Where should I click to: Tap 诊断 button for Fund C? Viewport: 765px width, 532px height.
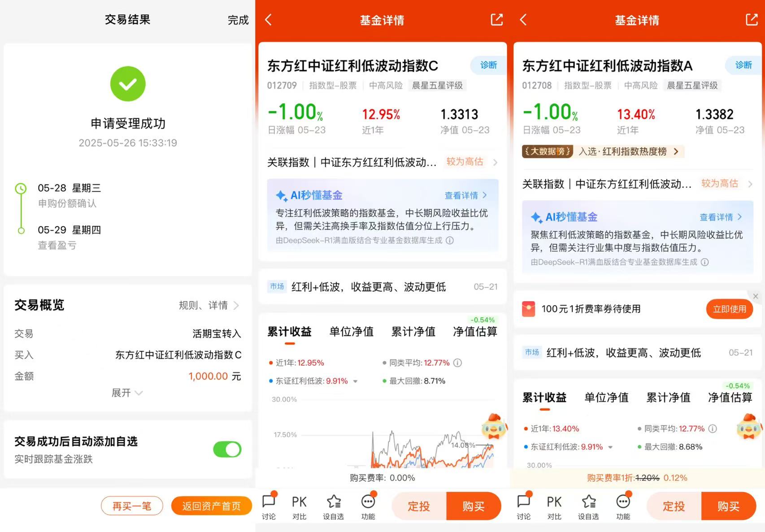[488, 65]
